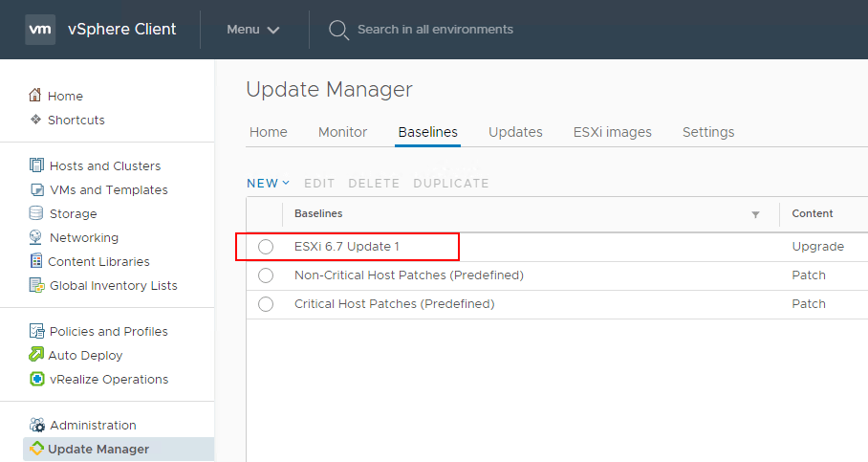
Task: Click the Content column header
Action: click(x=813, y=213)
